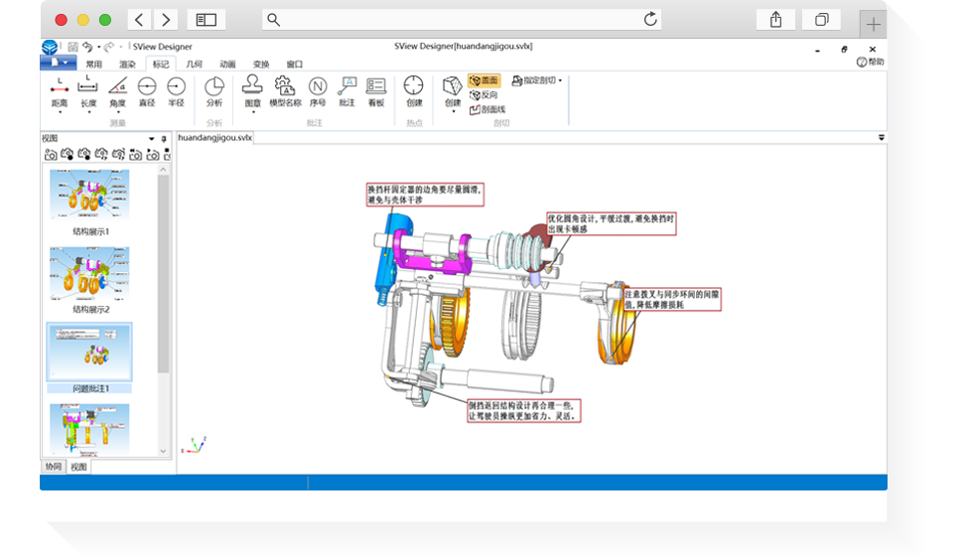
Task: Select the huandangjigou.svlx document tab
Action: tap(214, 138)
